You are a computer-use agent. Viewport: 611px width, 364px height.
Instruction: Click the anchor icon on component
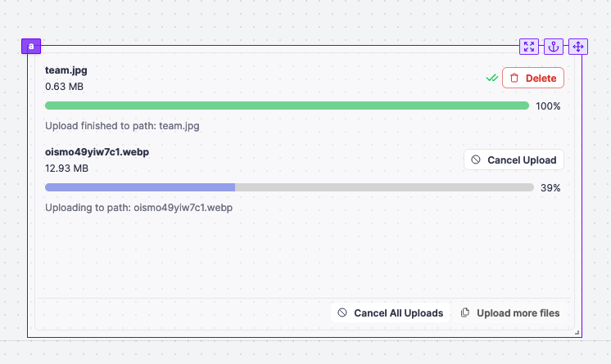pos(554,47)
